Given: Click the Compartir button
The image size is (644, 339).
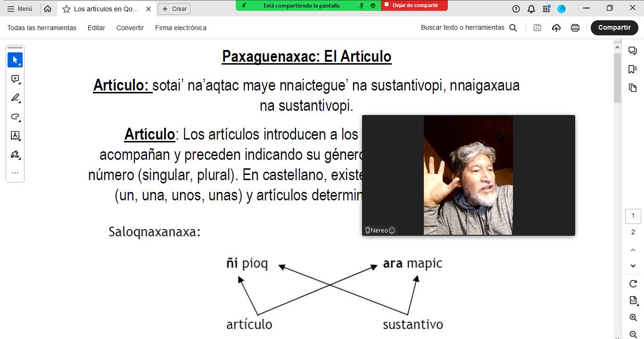Looking at the screenshot, I should tap(614, 28).
